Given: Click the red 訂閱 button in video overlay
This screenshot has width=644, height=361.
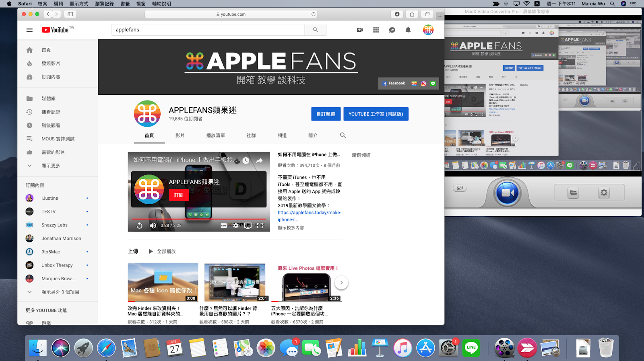Looking at the screenshot, I should [179, 195].
